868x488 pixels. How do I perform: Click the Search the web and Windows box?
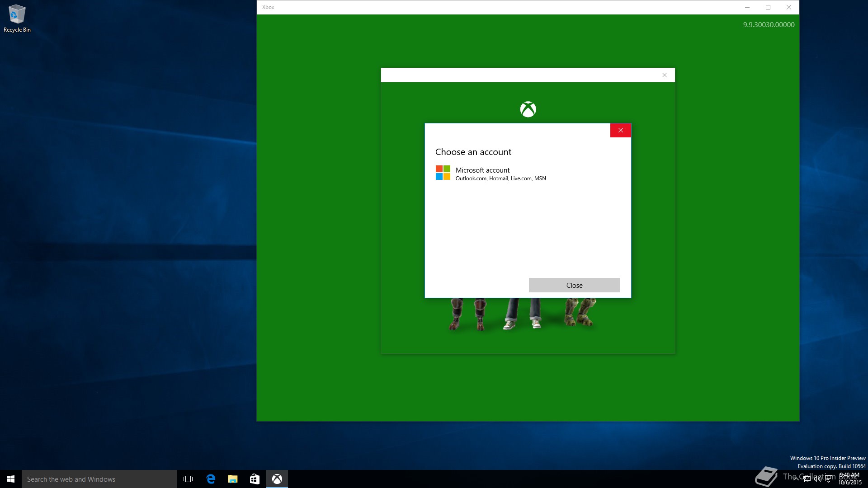[99, 479]
